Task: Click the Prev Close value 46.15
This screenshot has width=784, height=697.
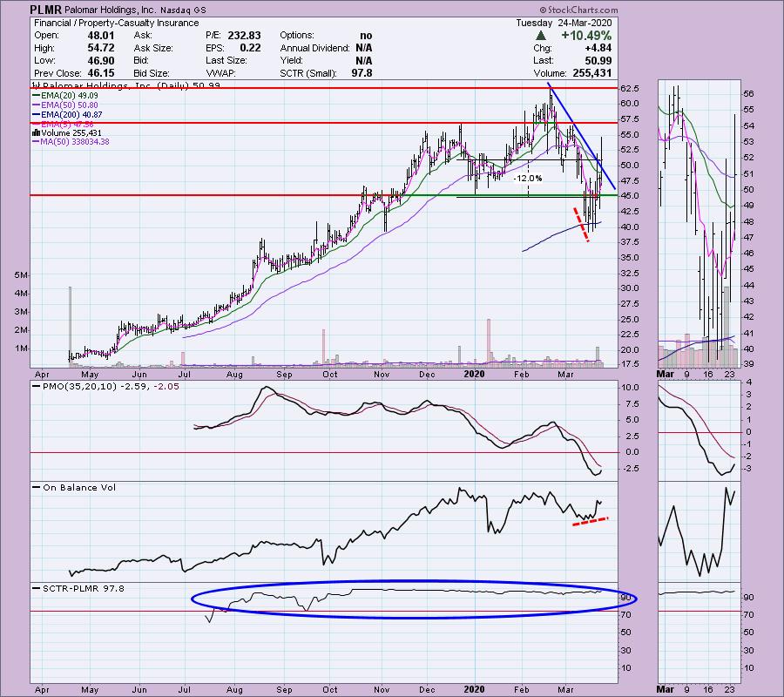Action: point(101,73)
